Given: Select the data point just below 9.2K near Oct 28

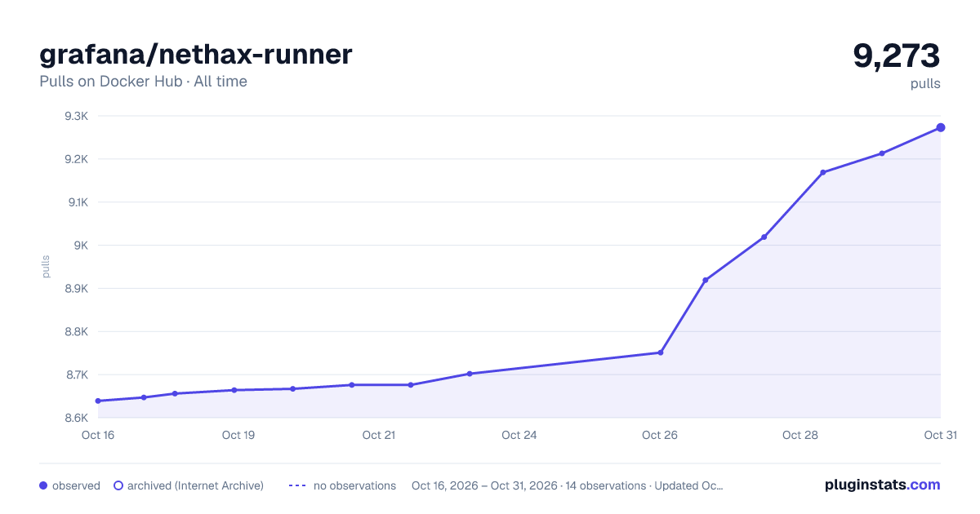Looking at the screenshot, I should click(x=822, y=172).
